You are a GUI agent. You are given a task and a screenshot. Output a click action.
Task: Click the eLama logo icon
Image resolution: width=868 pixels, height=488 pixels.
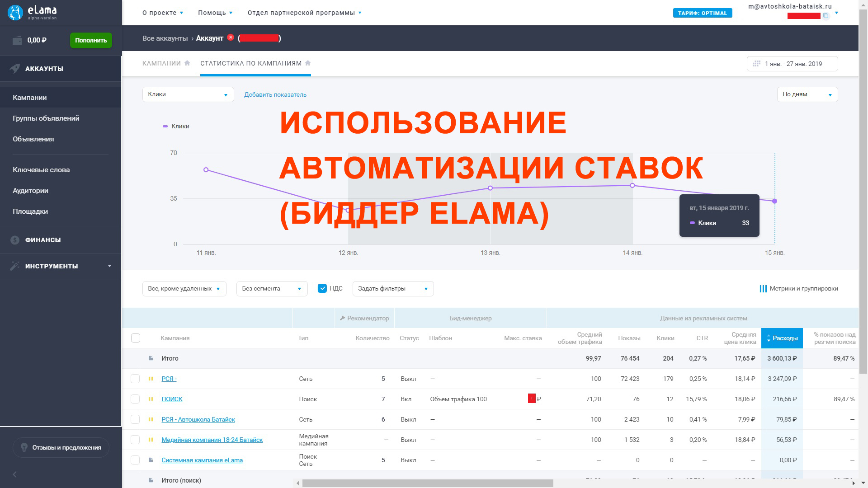[15, 12]
